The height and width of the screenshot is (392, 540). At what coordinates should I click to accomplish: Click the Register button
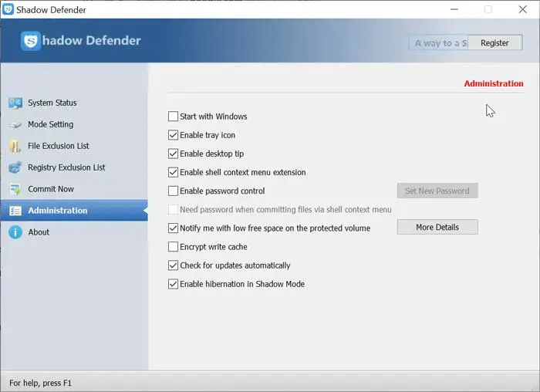point(494,43)
